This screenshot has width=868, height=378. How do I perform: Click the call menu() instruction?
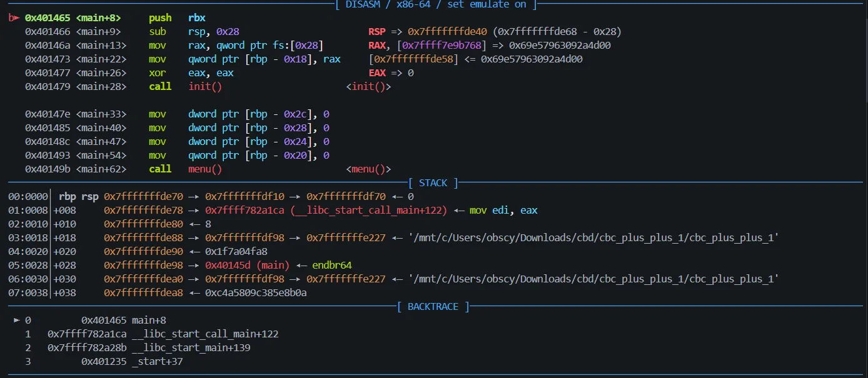[x=185, y=169]
